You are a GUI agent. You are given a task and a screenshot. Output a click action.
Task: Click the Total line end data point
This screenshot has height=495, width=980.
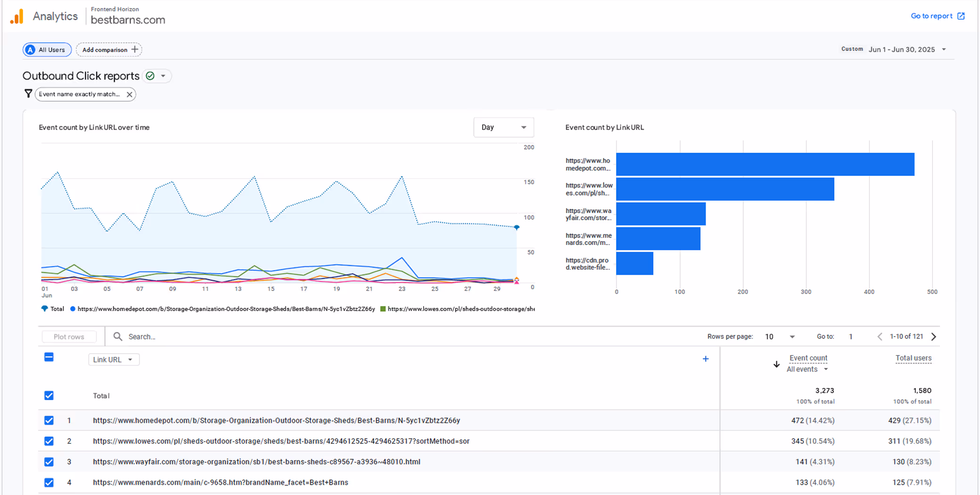click(x=517, y=228)
